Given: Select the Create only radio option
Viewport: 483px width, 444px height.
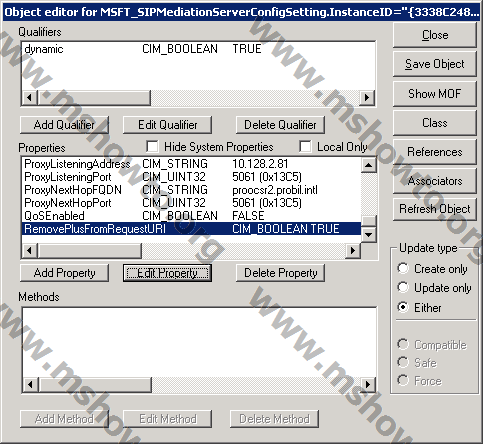Looking at the screenshot, I should click(x=403, y=268).
